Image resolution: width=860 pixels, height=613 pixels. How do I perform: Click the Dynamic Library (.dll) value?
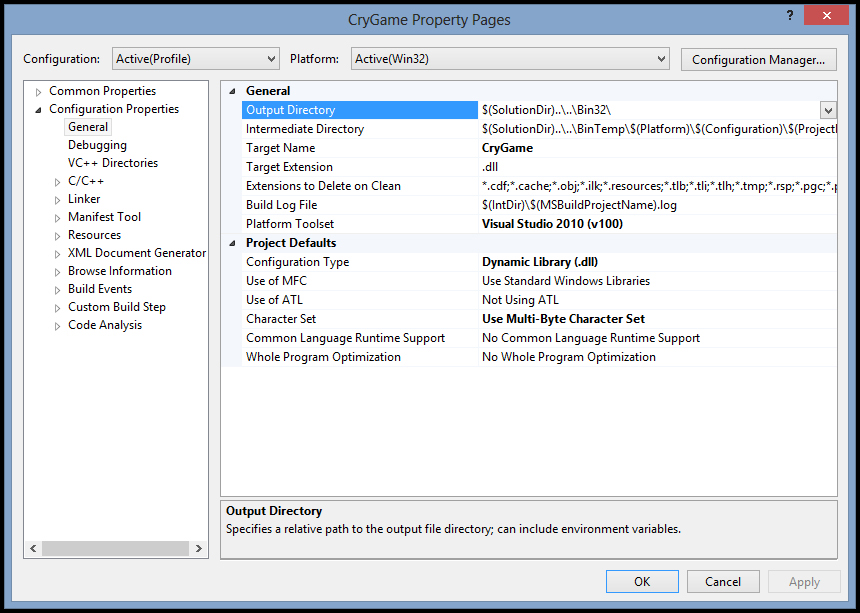click(540, 262)
